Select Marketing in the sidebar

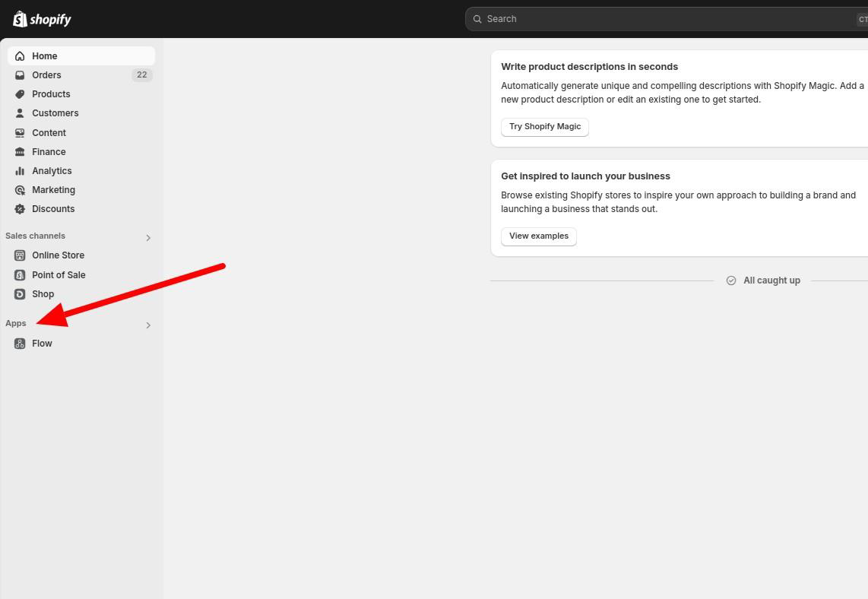(x=81, y=190)
